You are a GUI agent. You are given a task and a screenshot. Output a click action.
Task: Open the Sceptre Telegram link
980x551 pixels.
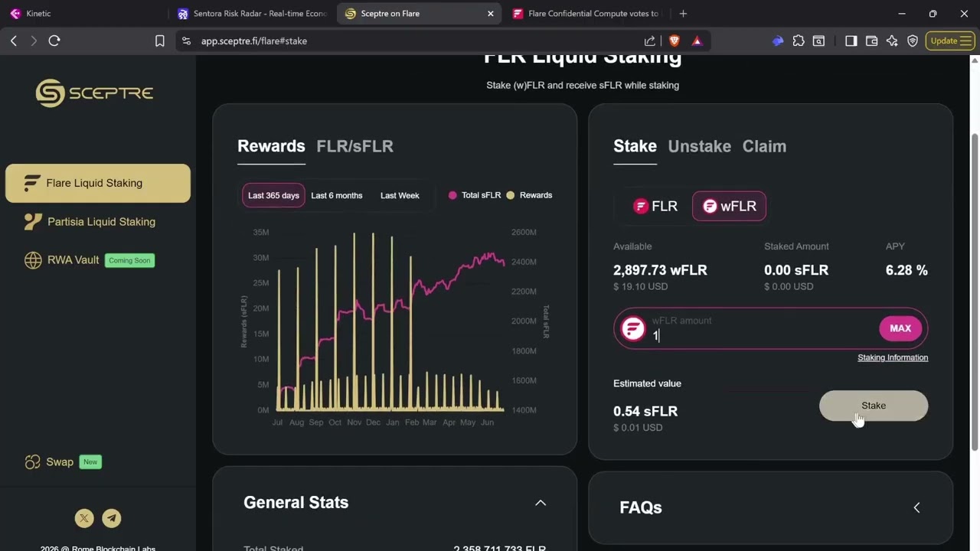(x=112, y=518)
